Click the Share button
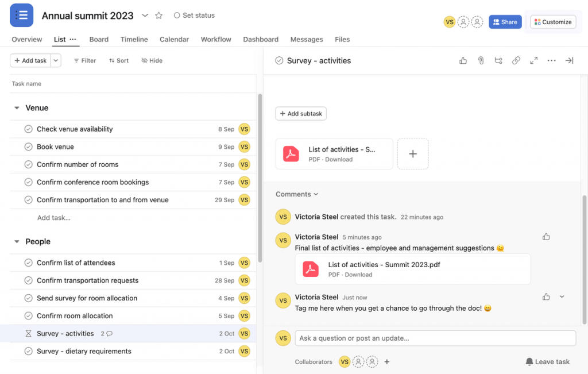588x374 pixels. point(505,22)
